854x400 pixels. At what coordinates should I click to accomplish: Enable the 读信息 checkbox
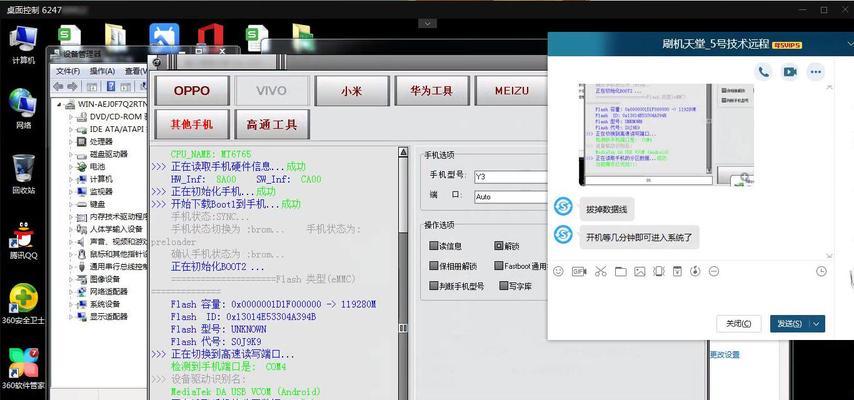[x=434, y=246]
